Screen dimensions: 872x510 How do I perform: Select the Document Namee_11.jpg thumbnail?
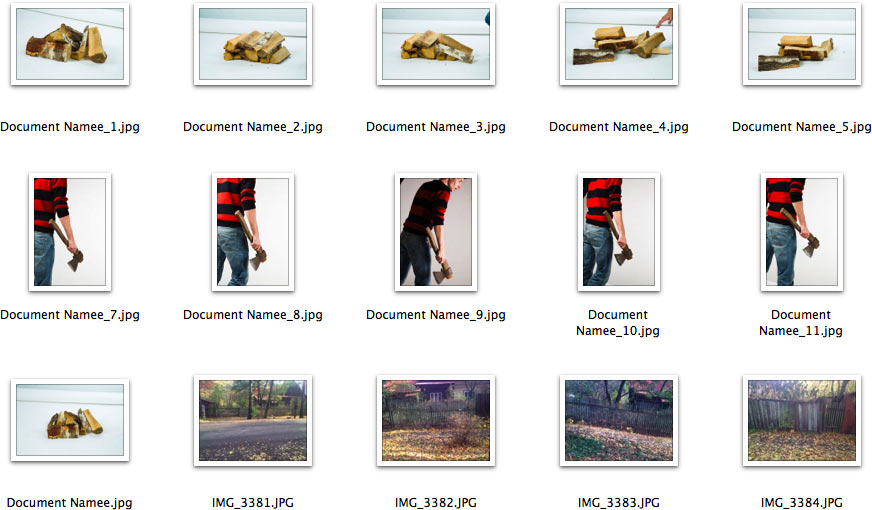[802, 232]
